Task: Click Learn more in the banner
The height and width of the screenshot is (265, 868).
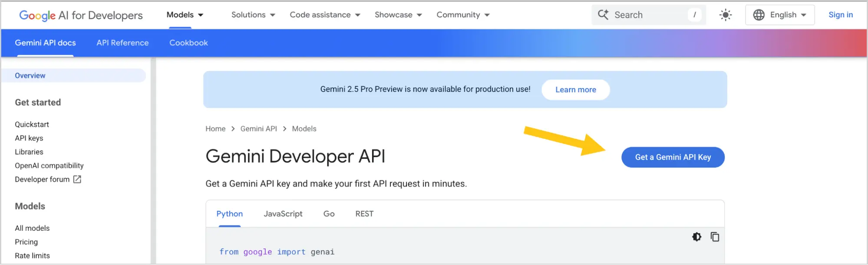Action: 576,90
